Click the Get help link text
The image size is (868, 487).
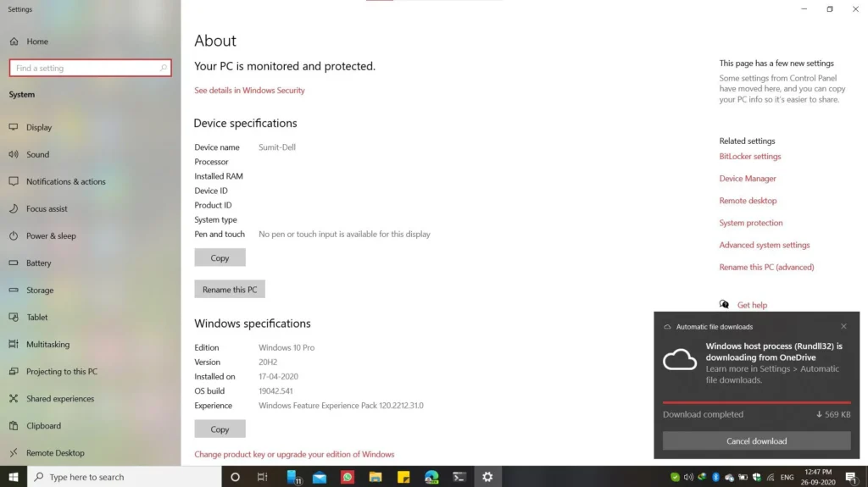[x=752, y=305]
